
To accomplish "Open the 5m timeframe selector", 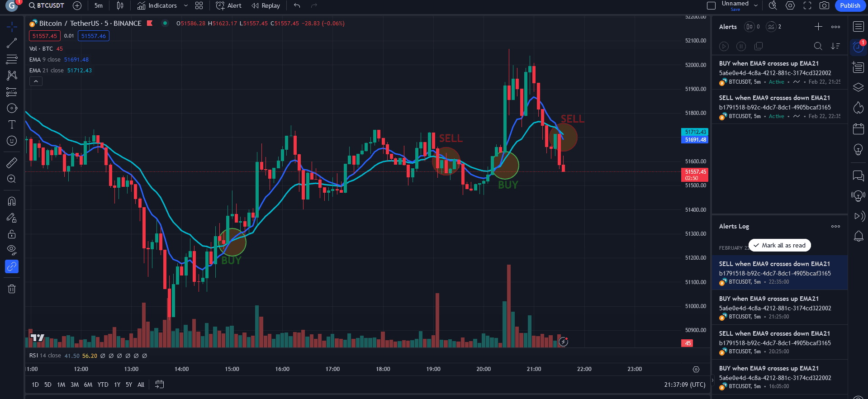I will tap(99, 6).
